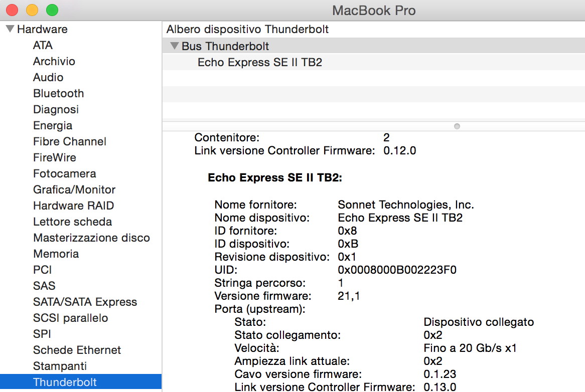Select ATA in the sidebar
Screen dimensions: 585x392
click(43, 45)
